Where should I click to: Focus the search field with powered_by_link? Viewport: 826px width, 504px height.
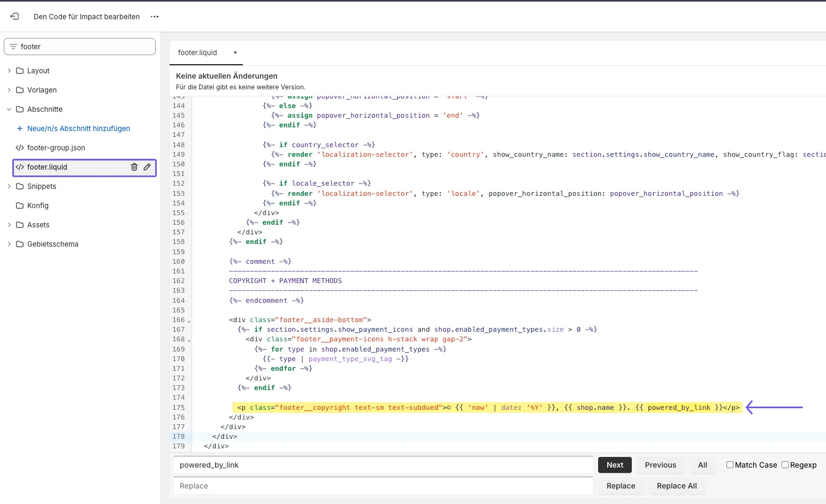(383, 465)
